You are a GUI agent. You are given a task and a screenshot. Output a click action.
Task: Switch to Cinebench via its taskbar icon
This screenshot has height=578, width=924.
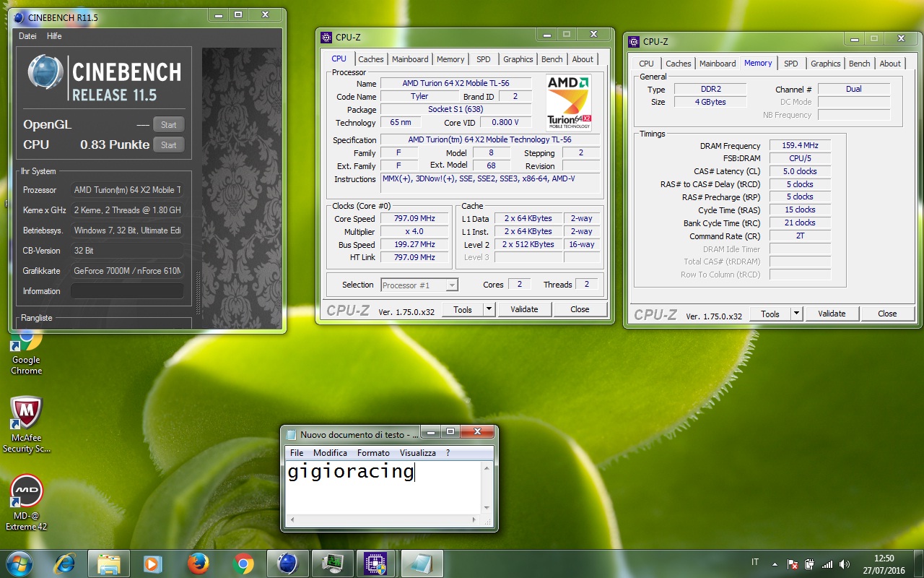click(287, 564)
